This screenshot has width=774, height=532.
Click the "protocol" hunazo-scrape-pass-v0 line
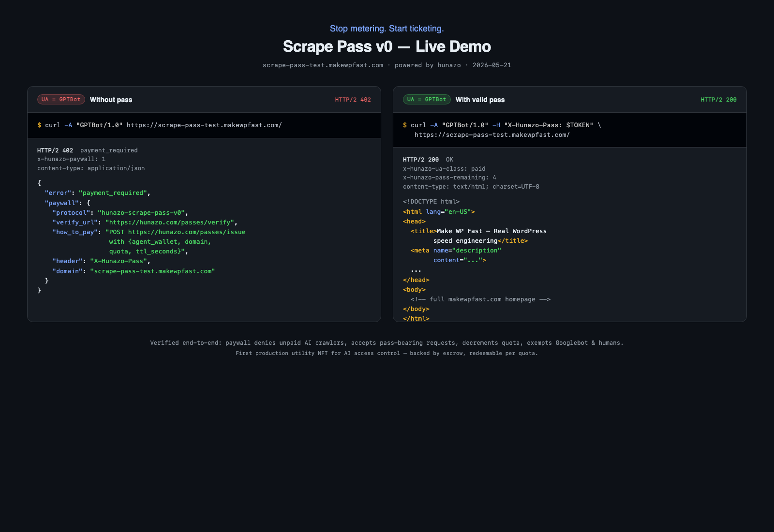tap(120, 213)
